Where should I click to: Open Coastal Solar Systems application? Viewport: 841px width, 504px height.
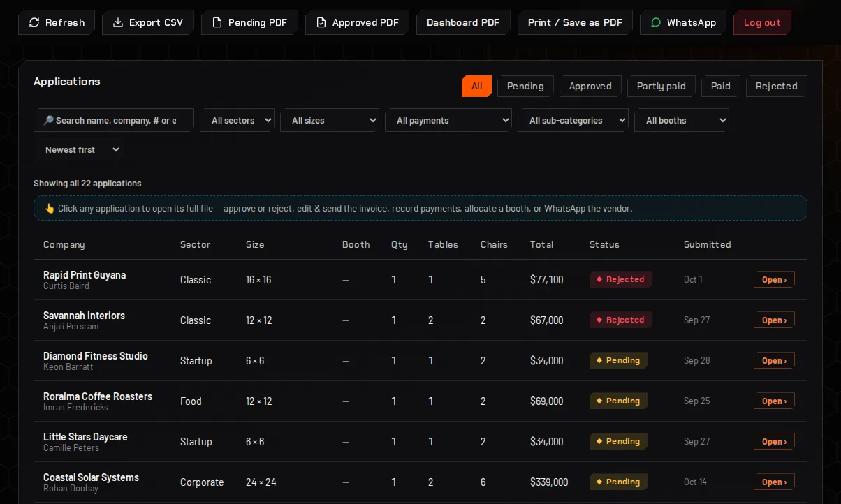pos(774,482)
